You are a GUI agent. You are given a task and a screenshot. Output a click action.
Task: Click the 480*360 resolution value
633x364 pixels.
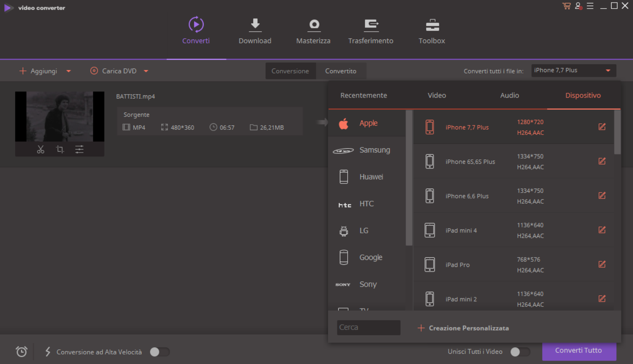(182, 128)
